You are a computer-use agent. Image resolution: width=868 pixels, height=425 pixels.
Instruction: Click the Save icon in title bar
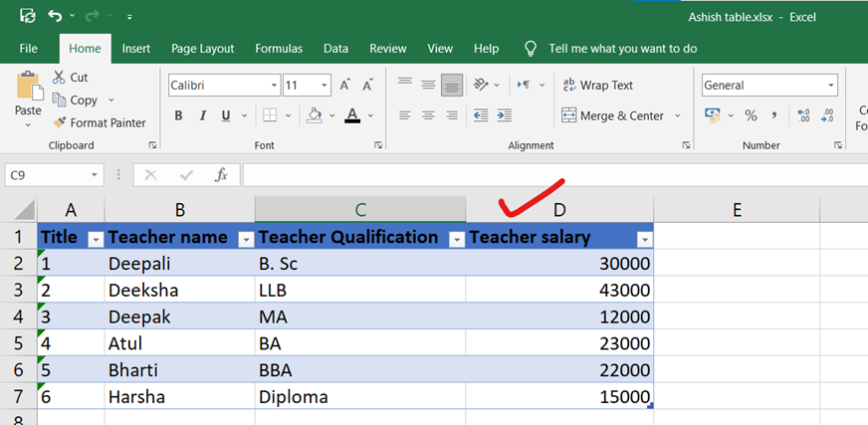28,17
